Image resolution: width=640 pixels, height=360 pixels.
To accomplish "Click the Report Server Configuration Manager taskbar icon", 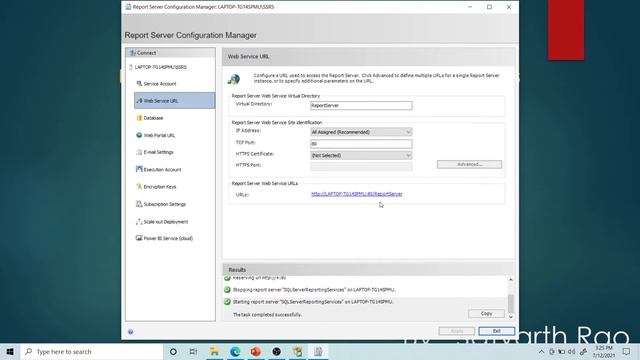I will point(318,351).
